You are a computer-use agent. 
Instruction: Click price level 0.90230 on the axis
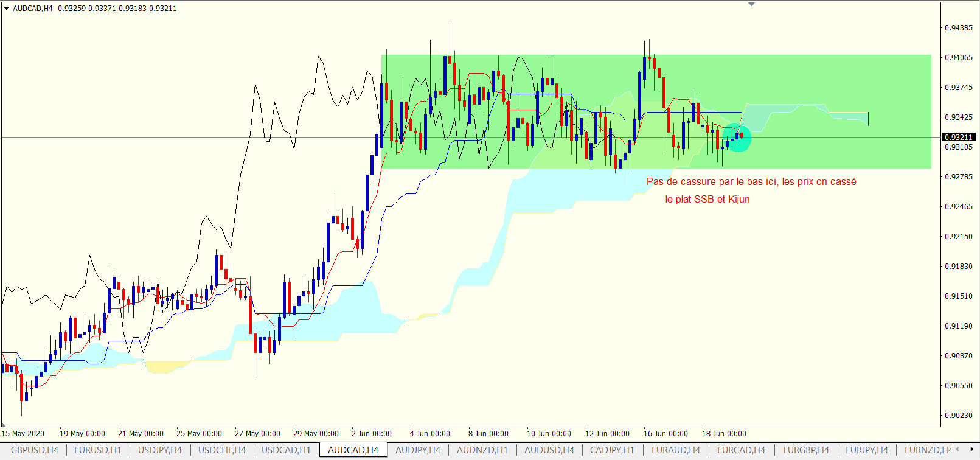coord(958,416)
